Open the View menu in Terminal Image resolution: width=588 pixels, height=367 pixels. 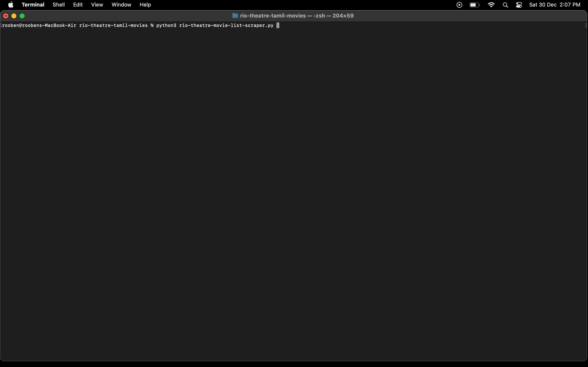point(97,5)
